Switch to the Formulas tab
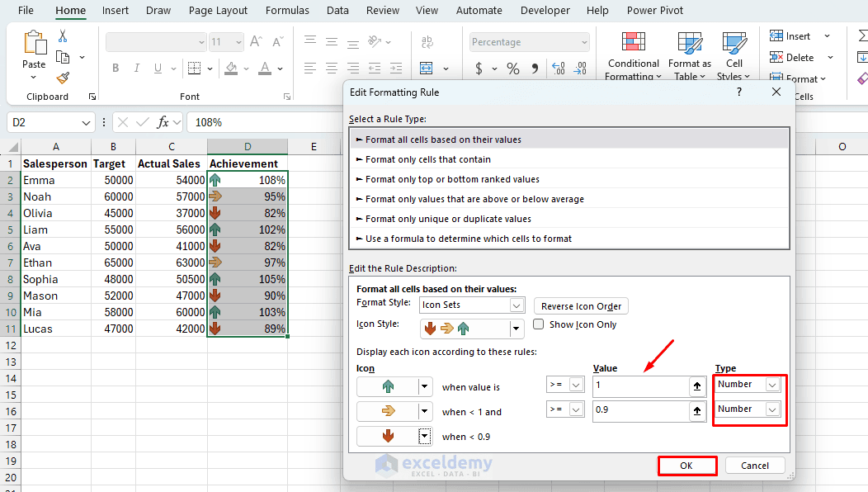The height and width of the screenshot is (492, 868). click(287, 11)
